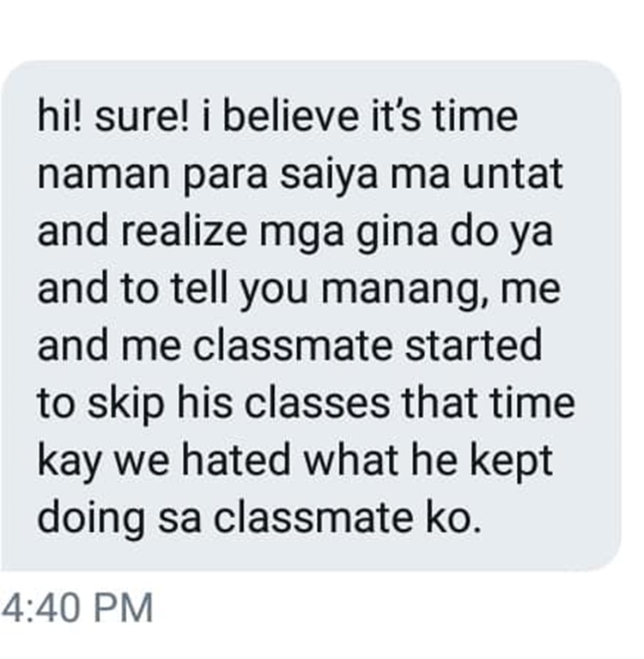This screenshot has height=659, width=644.
Task: Select the gray message bubble
Action: [x=311, y=315]
